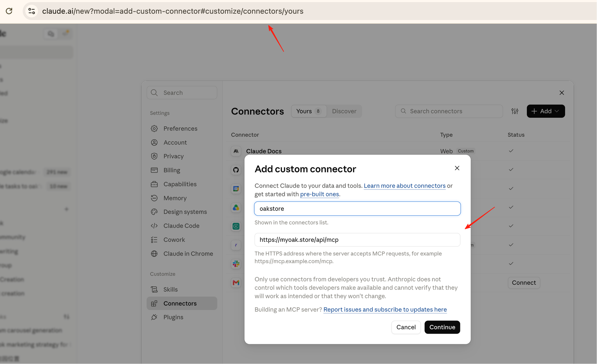This screenshot has width=597, height=364.
Task: Open Preferences settings
Action: click(182, 128)
